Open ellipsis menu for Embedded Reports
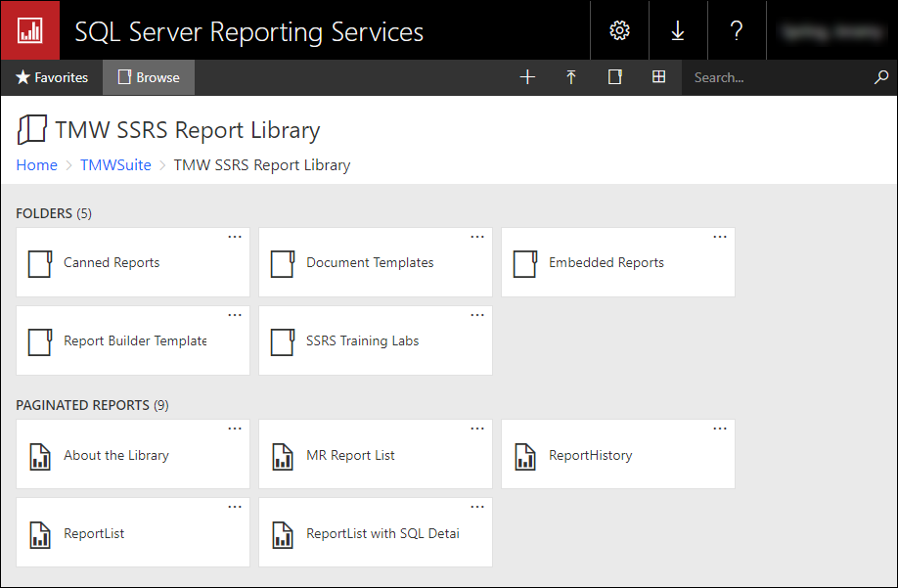 (720, 237)
